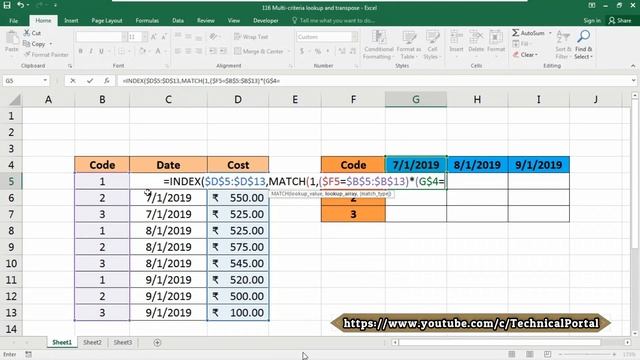Select cell with cost 575.00
Viewport: 640px width, 360px height.
238,247
